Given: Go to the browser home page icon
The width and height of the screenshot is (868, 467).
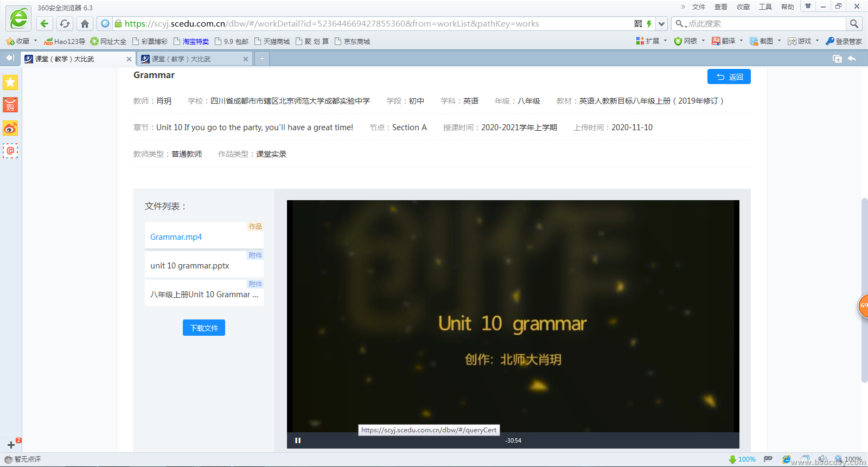Looking at the screenshot, I should 85,24.
